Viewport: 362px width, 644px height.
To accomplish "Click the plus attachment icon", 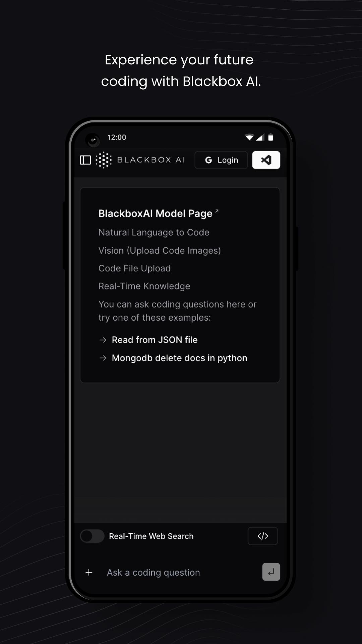I will click(x=89, y=572).
